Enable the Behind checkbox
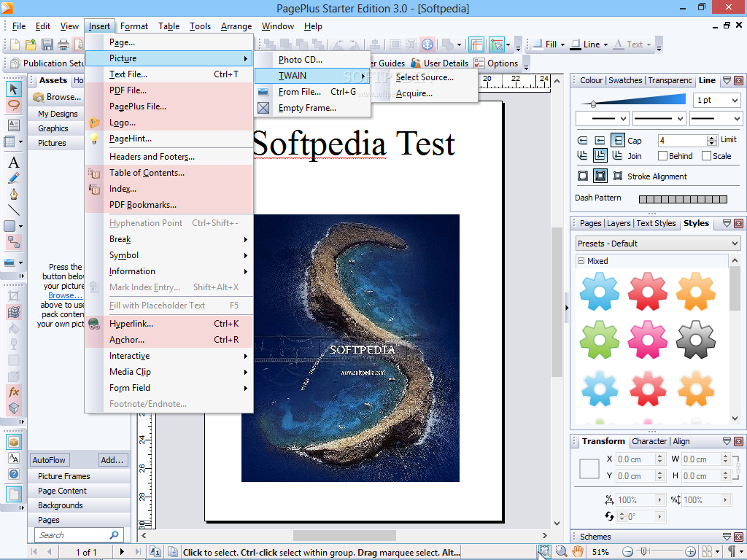Viewport: 747px width, 560px height. pos(662,156)
